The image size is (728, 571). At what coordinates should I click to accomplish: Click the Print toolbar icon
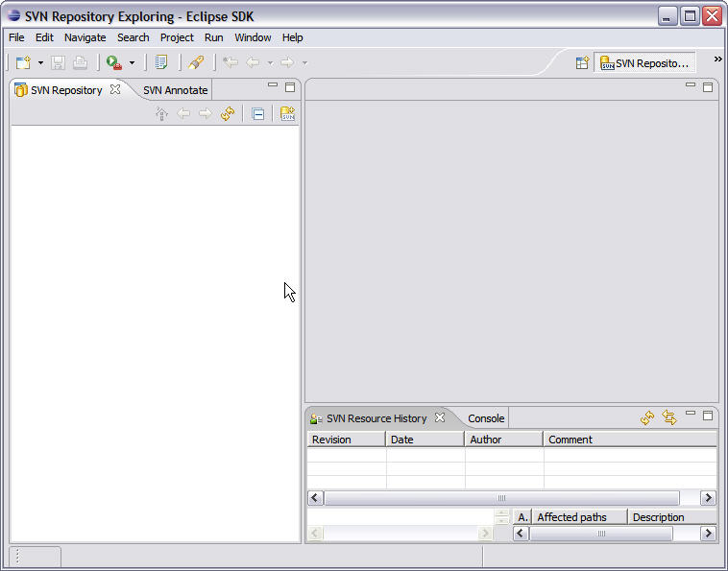click(x=80, y=62)
